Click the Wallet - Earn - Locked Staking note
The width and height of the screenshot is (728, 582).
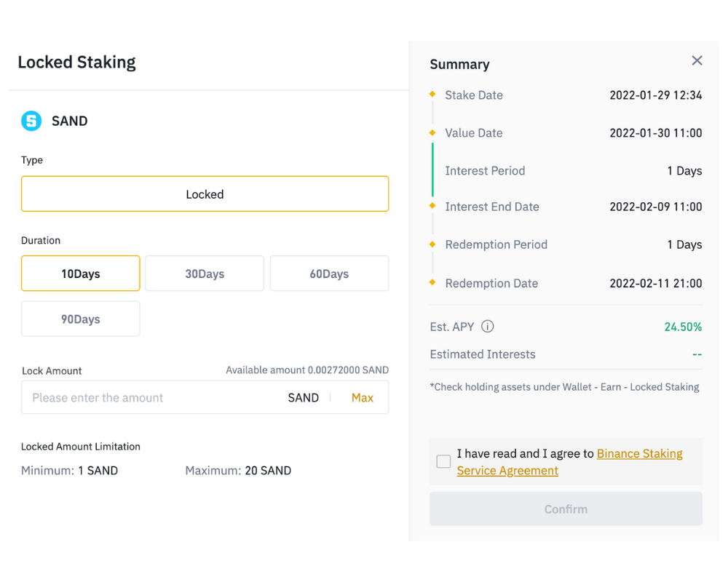point(564,387)
